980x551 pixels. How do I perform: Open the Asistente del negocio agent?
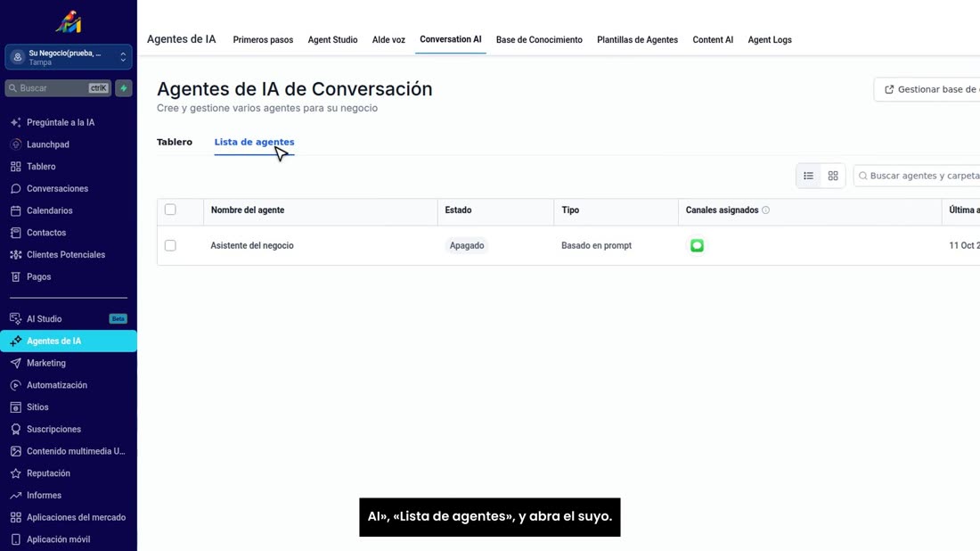pyautogui.click(x=252, y=245)
